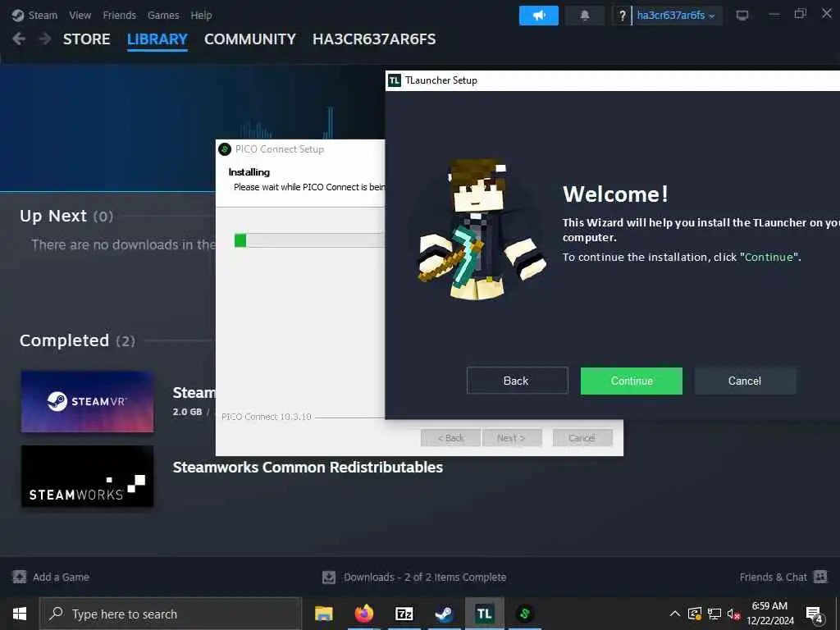Click the Windows Start button

(x=20, y=614)
